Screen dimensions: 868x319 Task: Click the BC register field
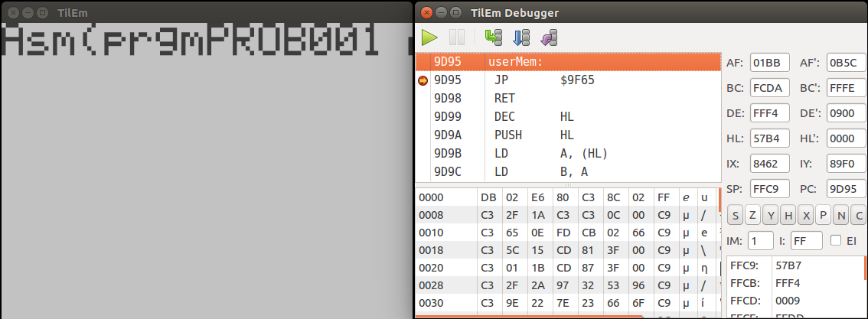click(769, 88)
